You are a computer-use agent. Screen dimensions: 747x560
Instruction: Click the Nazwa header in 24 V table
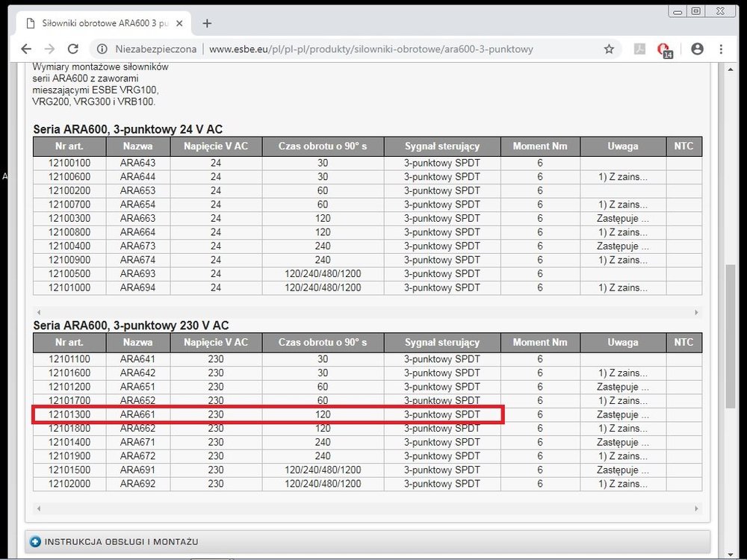[137, 146]
